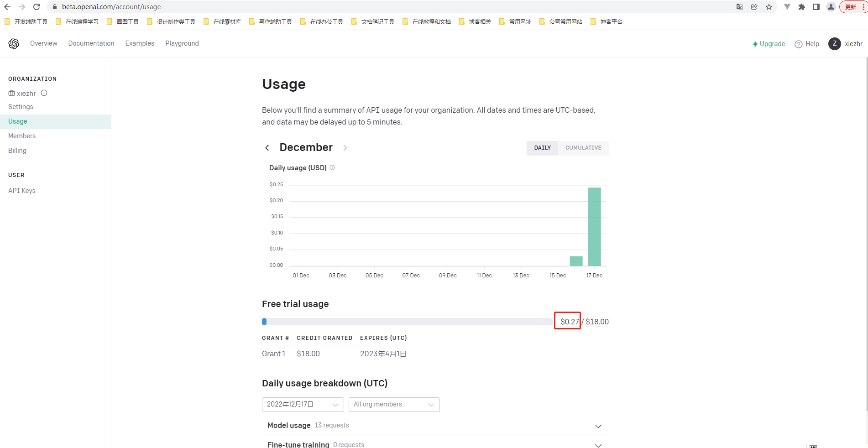868x448 pixels.
Task: Open the Playground tab
Action: tap(182, 43)
